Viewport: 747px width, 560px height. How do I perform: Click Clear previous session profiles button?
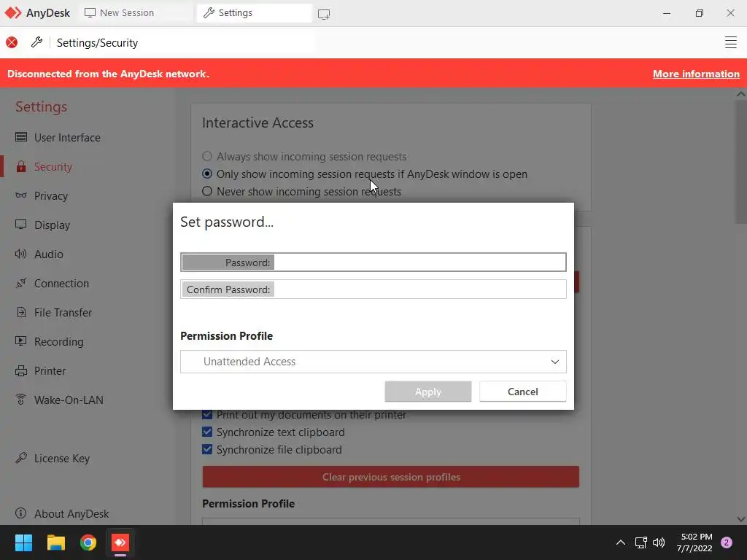pos(391,477)
